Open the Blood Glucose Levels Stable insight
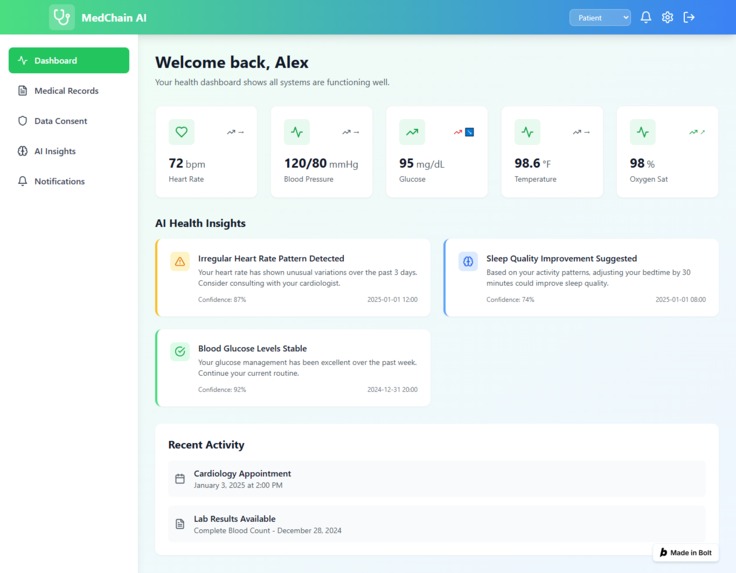The image size is (736, 573). tap(293, 367)
